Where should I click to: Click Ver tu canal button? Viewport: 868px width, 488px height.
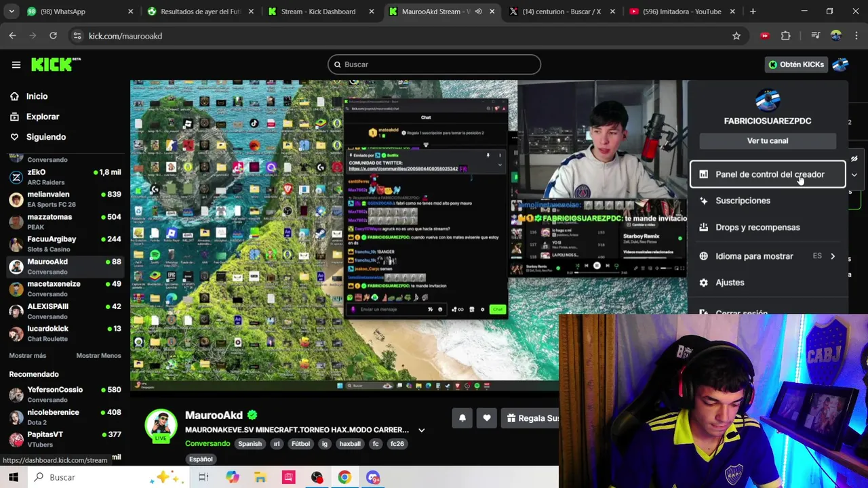768,141
